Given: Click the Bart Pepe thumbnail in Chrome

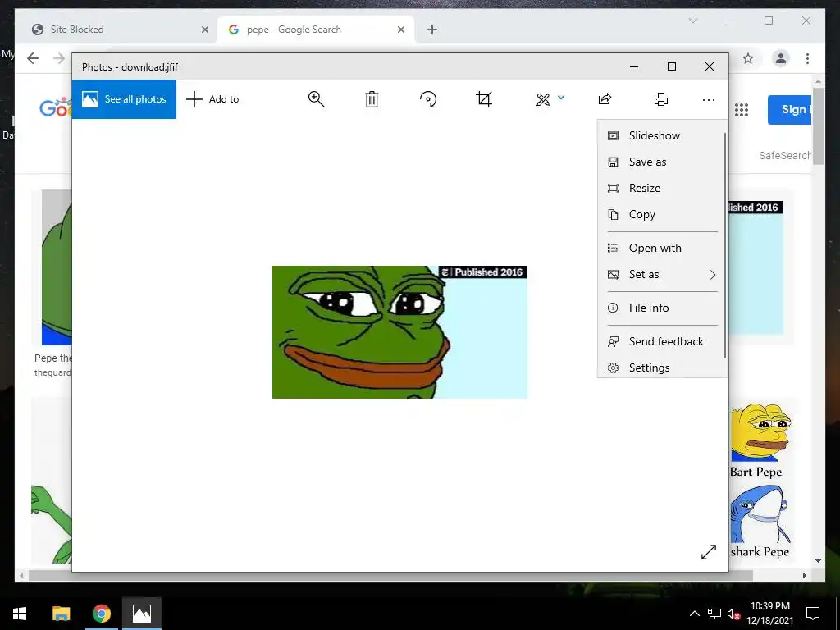Looking at the screenshot, I should pos(760,441).
